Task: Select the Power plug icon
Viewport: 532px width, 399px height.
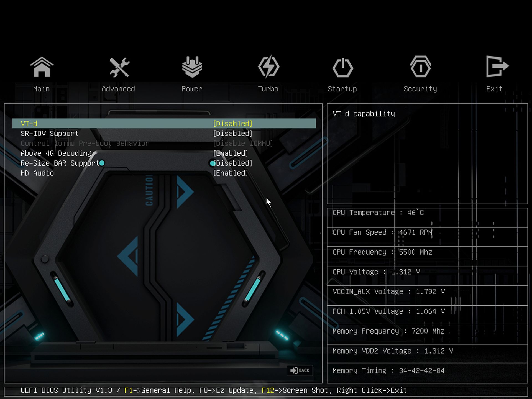Action: pyautogui.click(x=192, y=67)
